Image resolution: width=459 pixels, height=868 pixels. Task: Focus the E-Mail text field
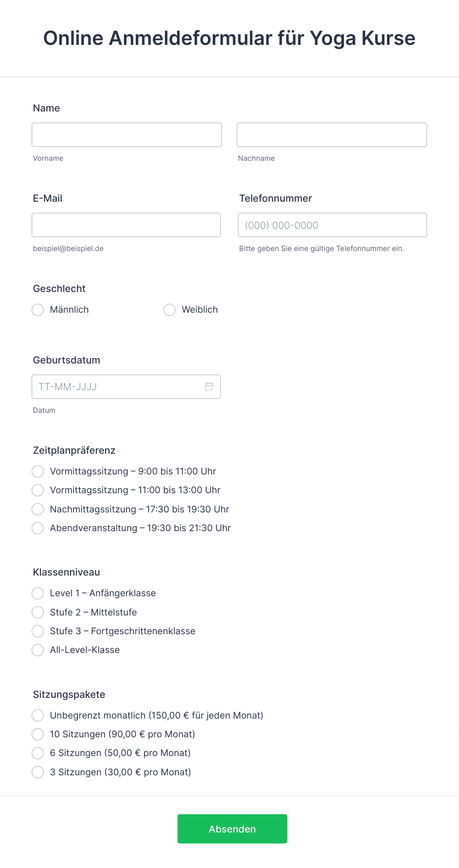(x=126, y=225)
